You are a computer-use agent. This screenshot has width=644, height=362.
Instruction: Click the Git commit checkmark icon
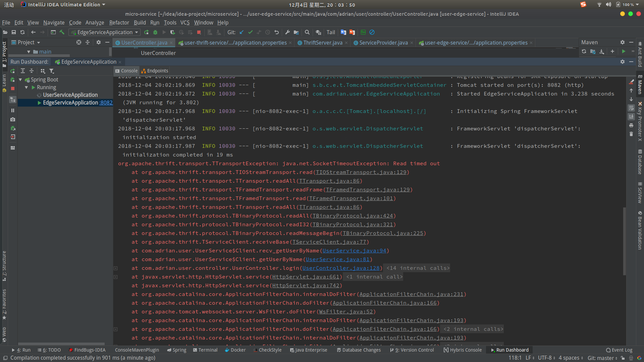(x=250, y=32)
